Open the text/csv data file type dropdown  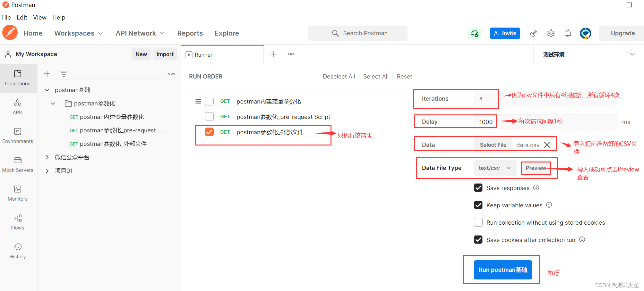tap(495, 168)
